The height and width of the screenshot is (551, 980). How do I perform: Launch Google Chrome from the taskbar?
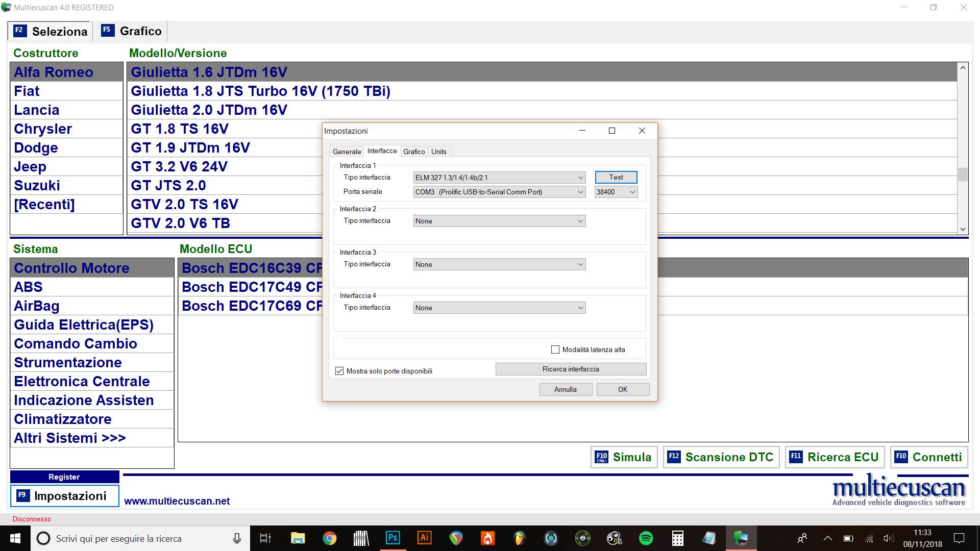click(330, 538)
